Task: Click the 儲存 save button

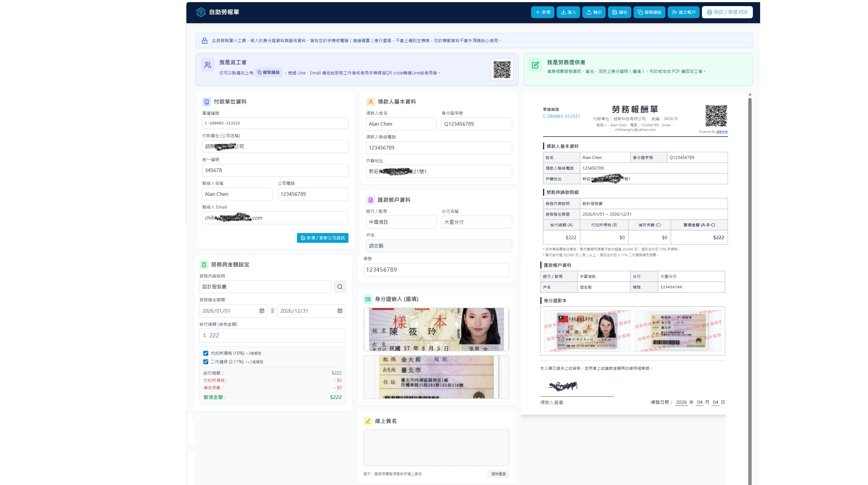Action: tap(619, 12)
